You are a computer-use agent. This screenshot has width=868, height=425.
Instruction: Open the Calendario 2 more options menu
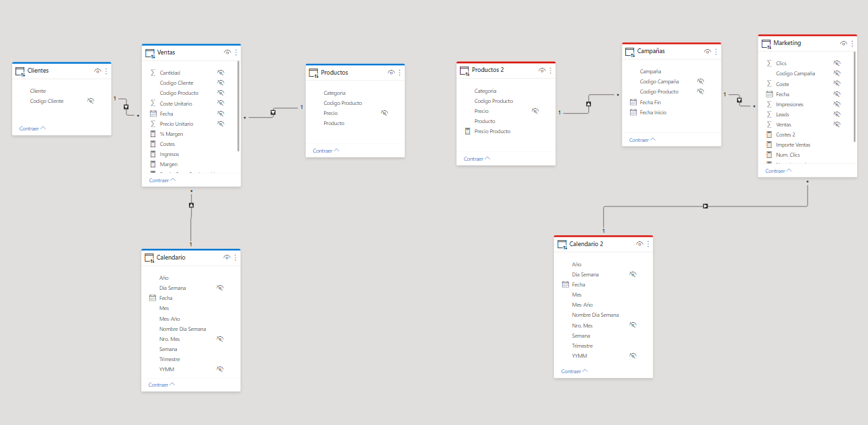pyautogui.click(x=648, y=244)
